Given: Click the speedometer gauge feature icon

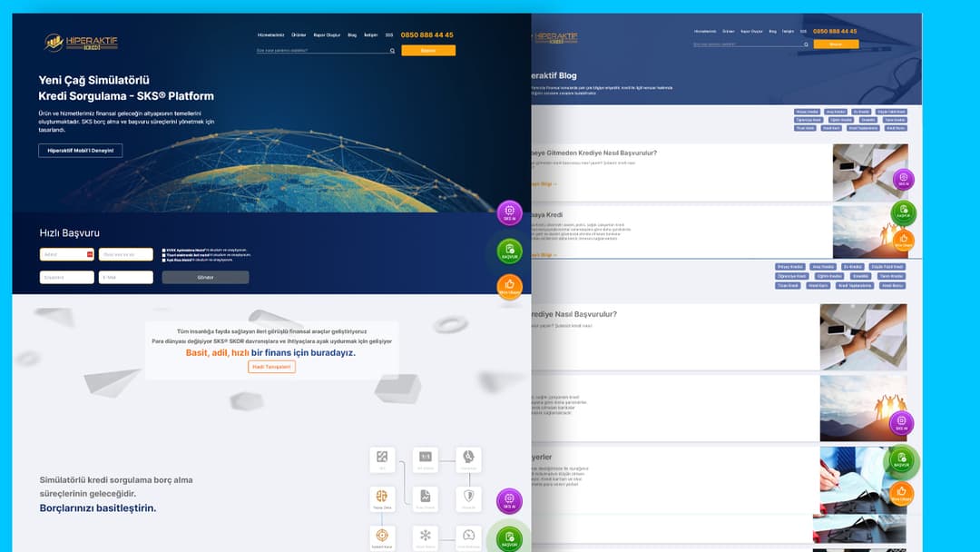Looking at the screenshot, I should [469, 537].
